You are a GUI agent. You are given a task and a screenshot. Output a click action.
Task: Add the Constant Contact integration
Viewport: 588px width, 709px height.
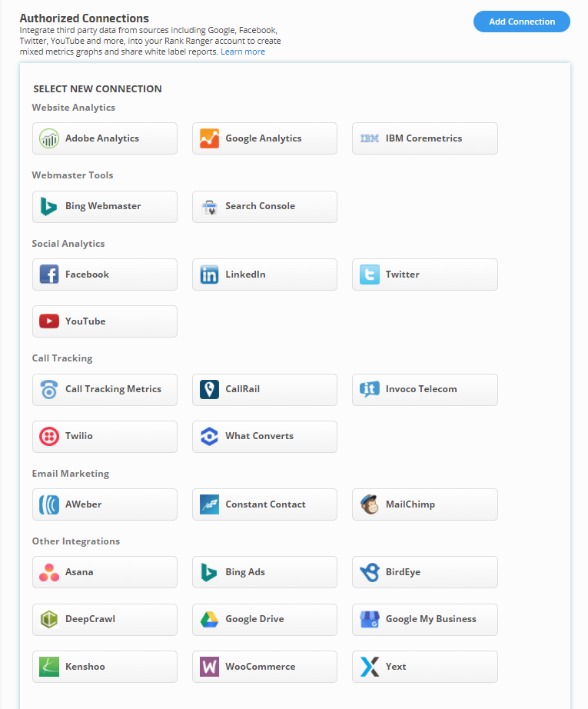pyautogui.click(x=264, y=504)
